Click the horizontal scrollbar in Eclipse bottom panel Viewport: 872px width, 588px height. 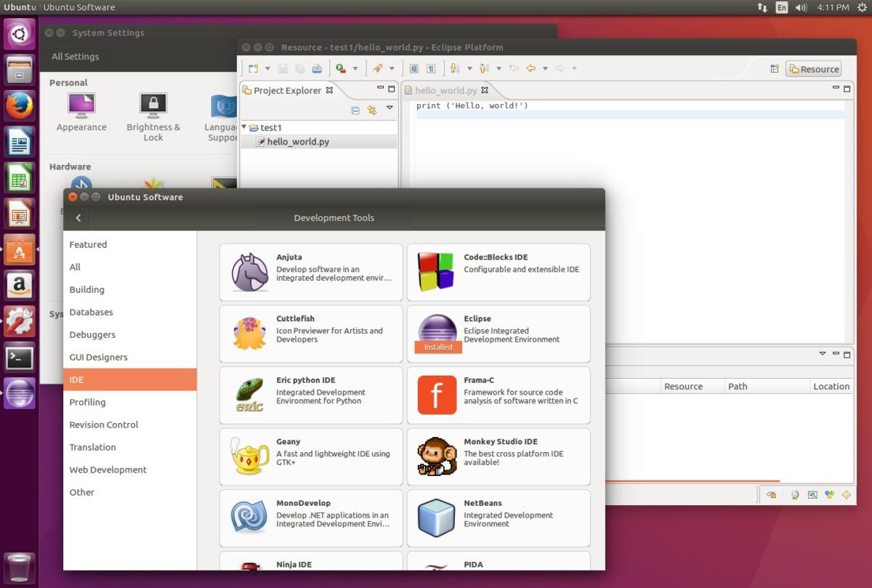coord(693,480)
